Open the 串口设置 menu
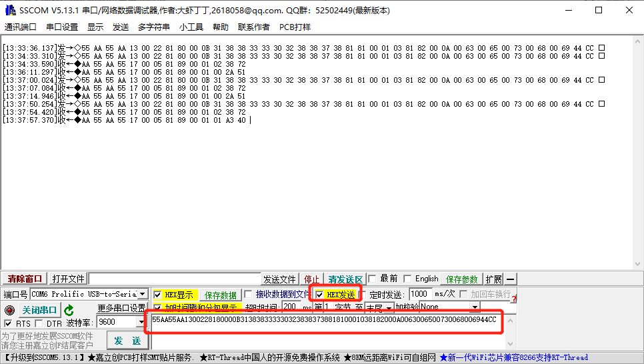Image resolution: width=644 pixels, height=364 pixels. coord(62,27)
